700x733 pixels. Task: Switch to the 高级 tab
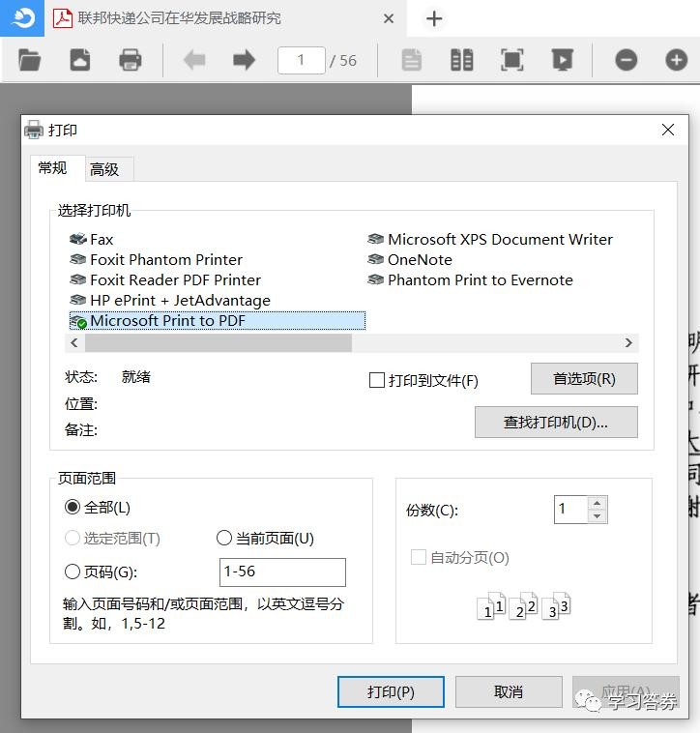point(104,169)
